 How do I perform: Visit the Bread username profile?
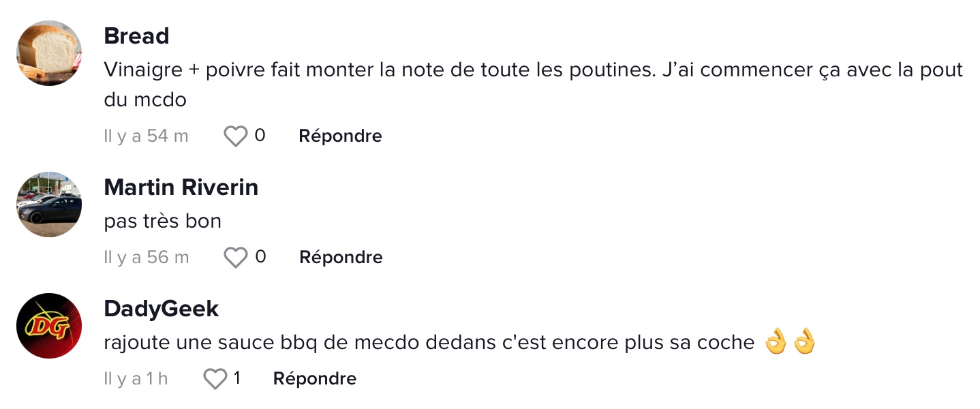point(136,36)
